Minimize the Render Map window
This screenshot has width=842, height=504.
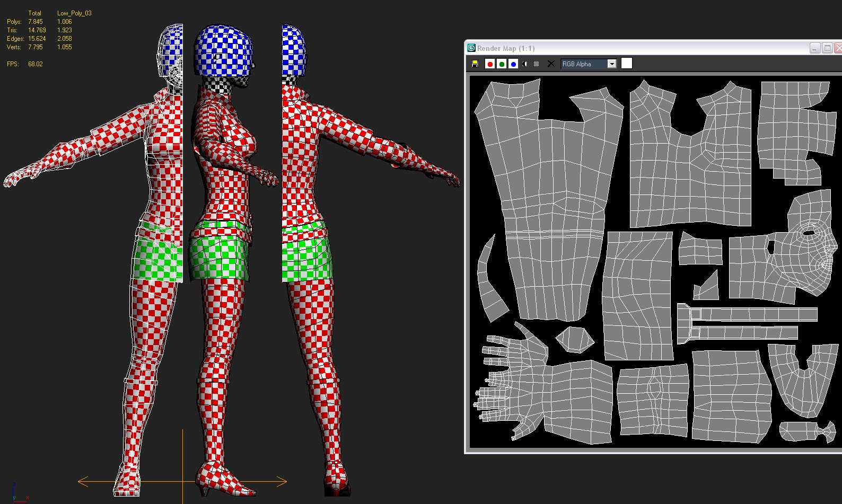click(815, 48)
